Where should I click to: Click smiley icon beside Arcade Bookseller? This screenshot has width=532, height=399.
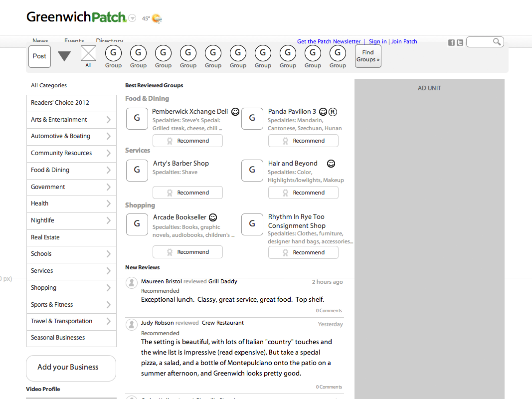tap(213, 217)
